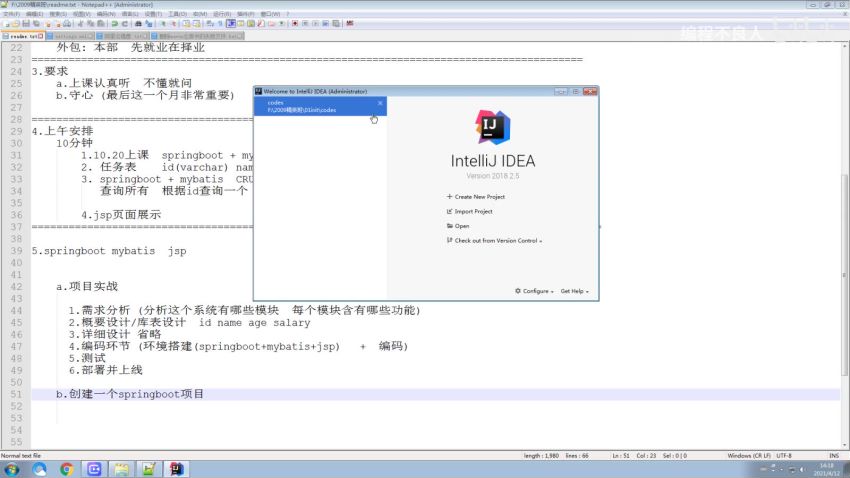Click the Open file toolbar icon in Notepad++

(x=16, y=24)
